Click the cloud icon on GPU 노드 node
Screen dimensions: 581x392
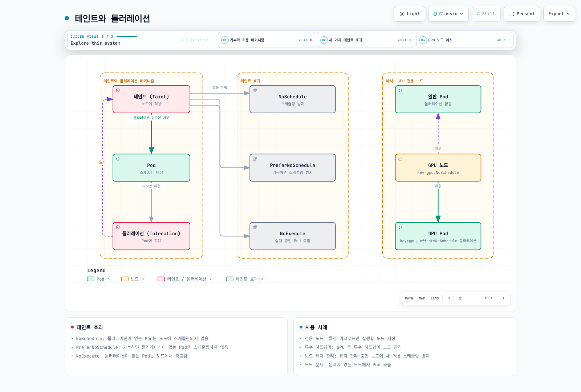(400, 159)
